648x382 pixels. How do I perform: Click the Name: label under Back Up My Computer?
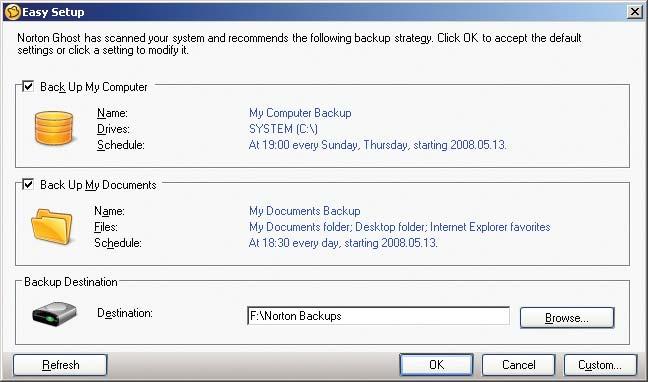[112, 113]
